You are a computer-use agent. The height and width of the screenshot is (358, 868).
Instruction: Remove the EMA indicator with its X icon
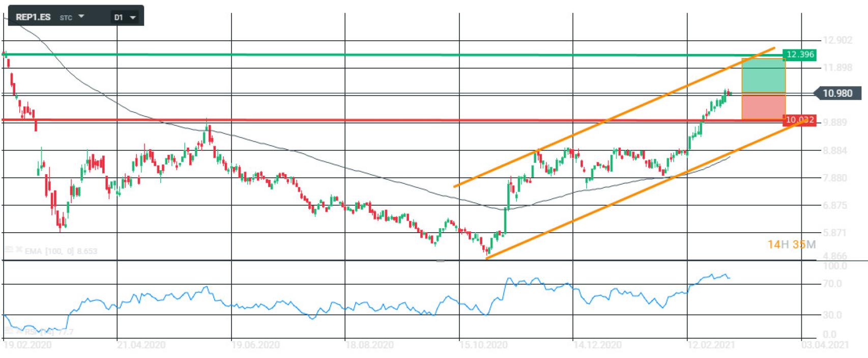(19, 250)
